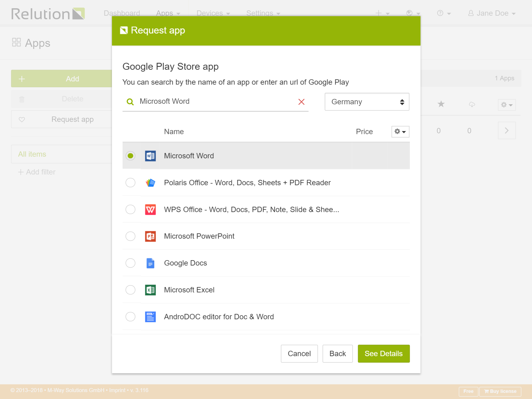Click the Imprint link in footer
This screenshot has height=399, width=532.
(x=117, y=390)
